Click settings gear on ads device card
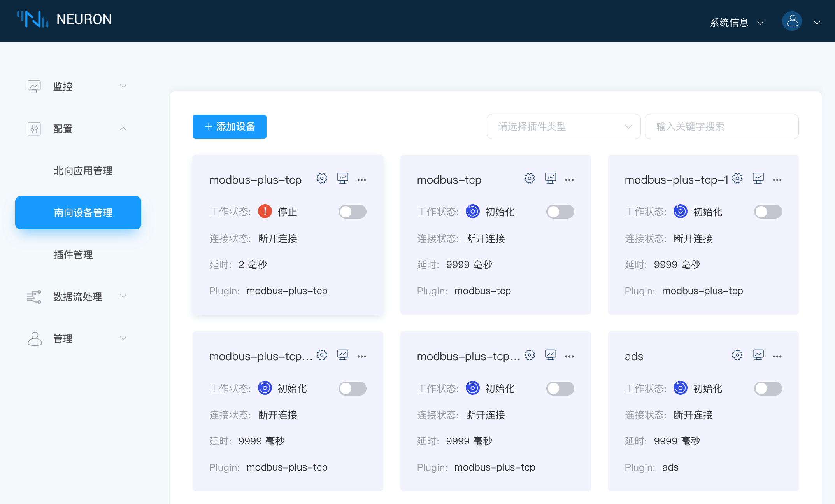The height and width of the screenshot is (504, 835). 737,355
